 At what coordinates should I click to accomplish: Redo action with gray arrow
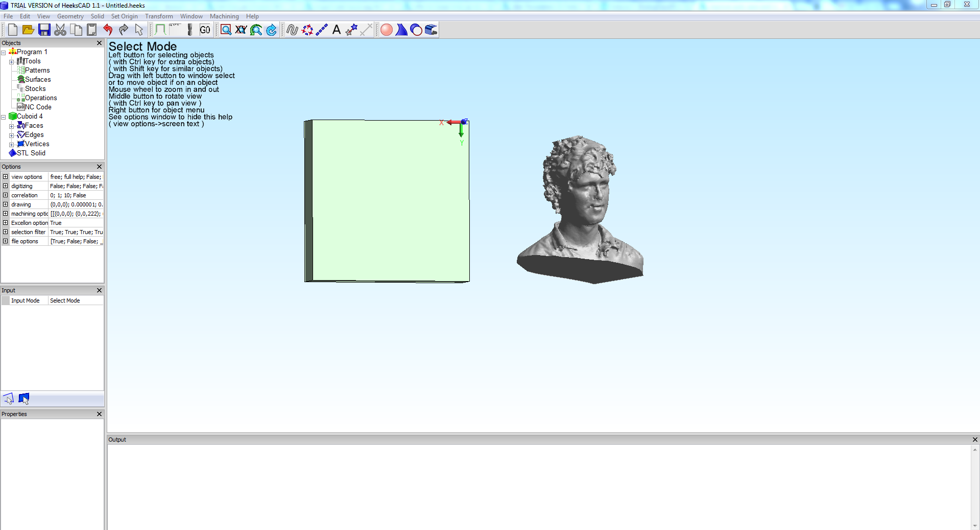click(124, 30)
